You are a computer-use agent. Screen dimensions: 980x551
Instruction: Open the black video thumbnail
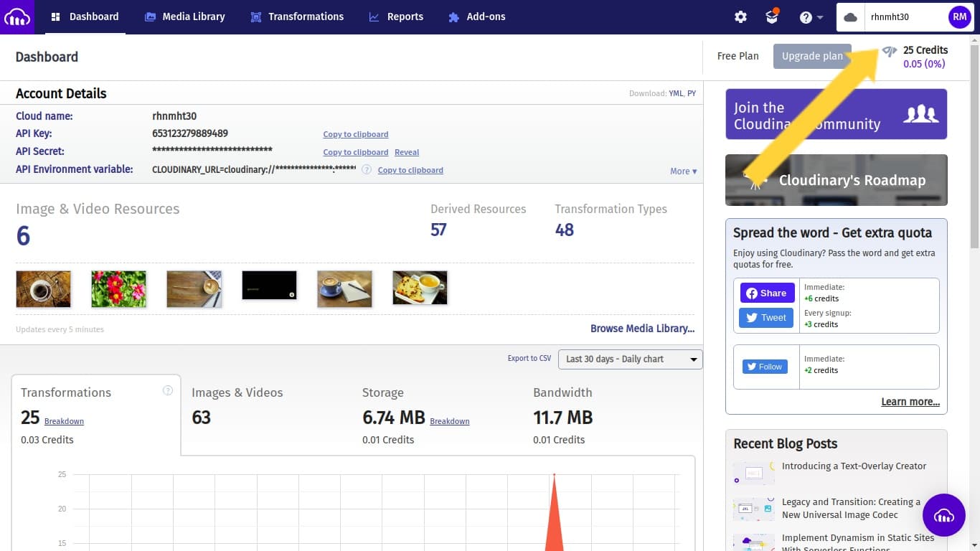pyautogui.click(x=269, y=285)
